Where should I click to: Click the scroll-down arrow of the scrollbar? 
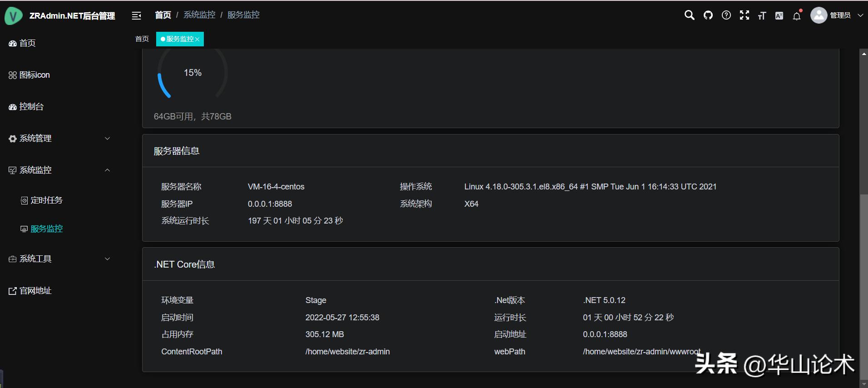pyautogui.click(x=864, y=383)
